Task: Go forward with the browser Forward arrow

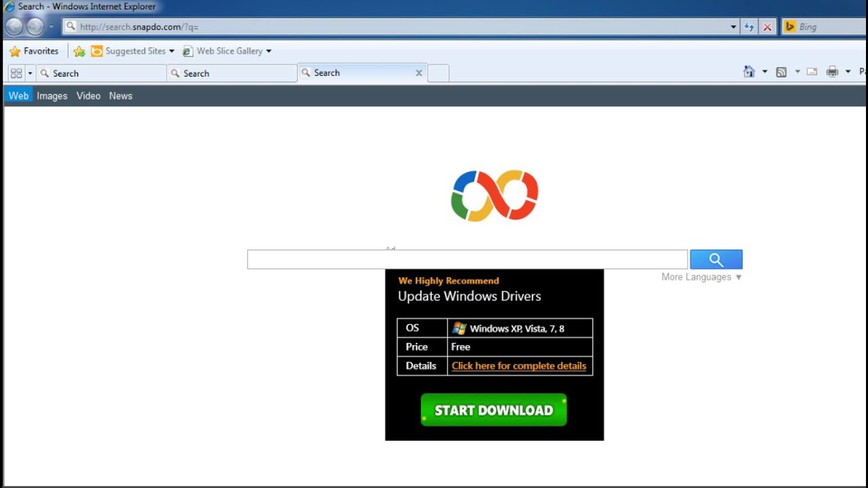Action: 35,26
